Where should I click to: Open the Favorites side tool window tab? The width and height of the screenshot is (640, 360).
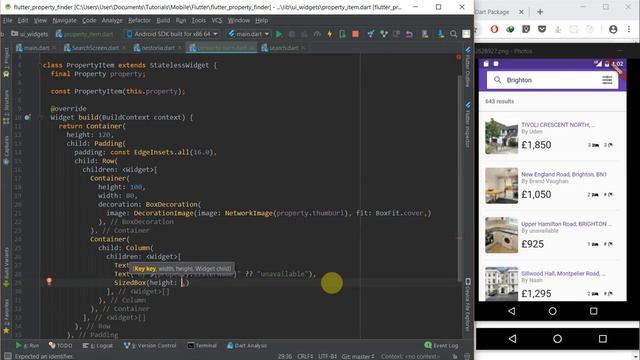[x=6, y=316]
